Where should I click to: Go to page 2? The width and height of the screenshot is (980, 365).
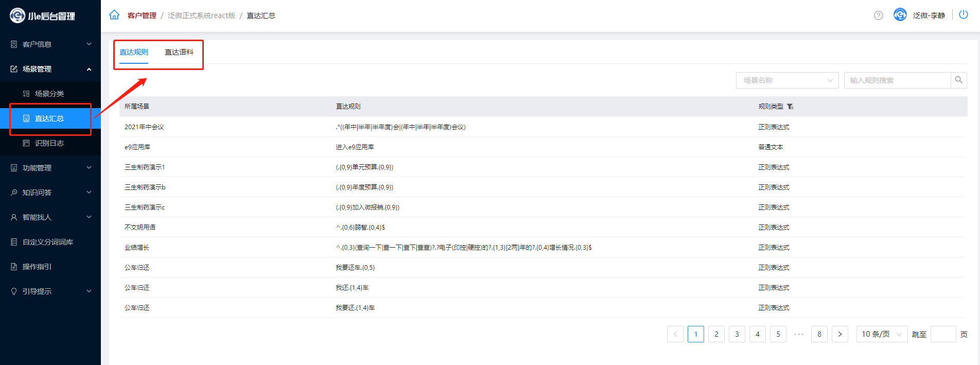click(716, 334)
